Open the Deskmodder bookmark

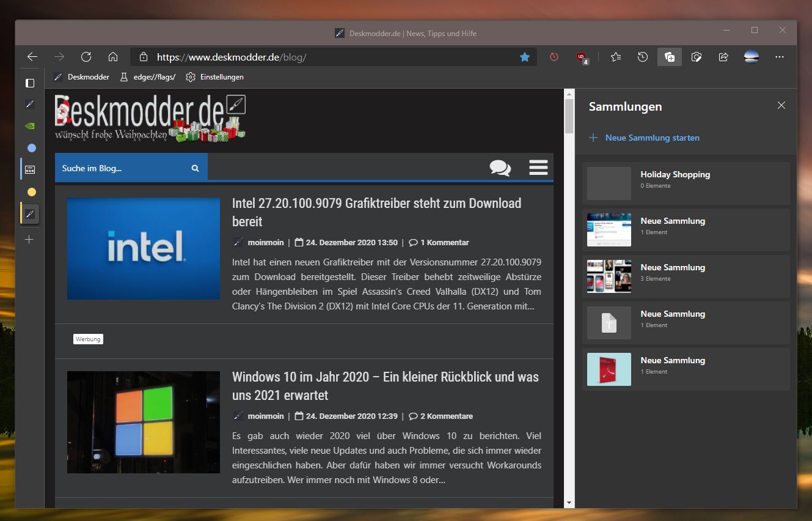click(81, 77)
